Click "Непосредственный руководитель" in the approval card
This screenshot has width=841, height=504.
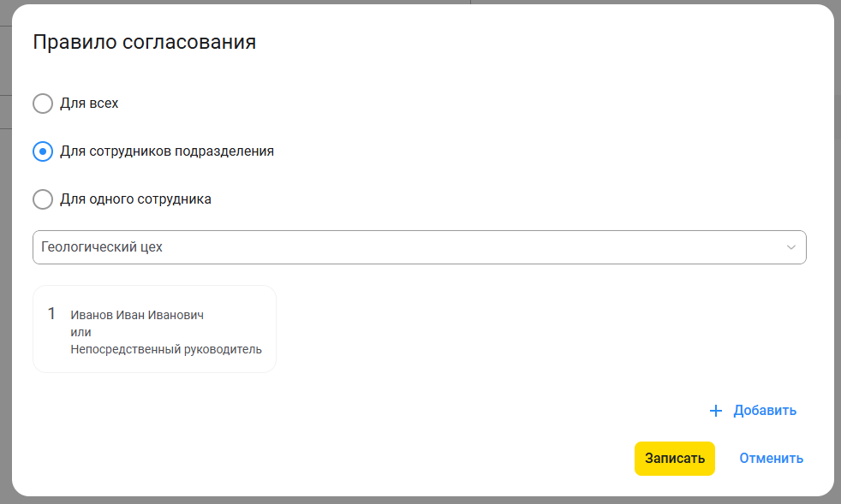click(x=166, y=349)
